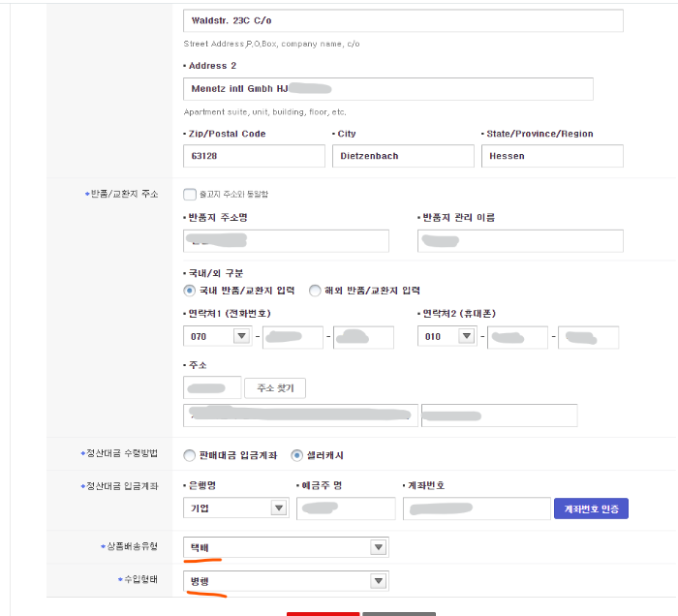
Task: Open the 010 mobile prefix dropdown
Action: tap(466, 337)
